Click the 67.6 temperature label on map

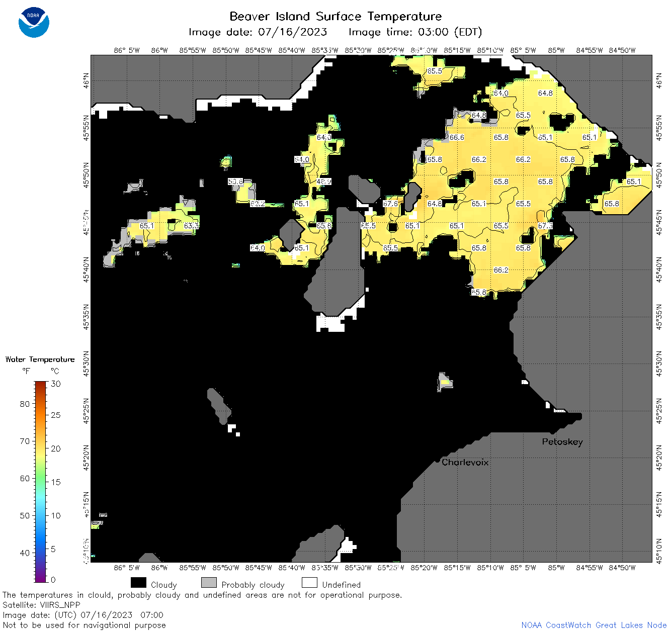[x=390, y=204]
